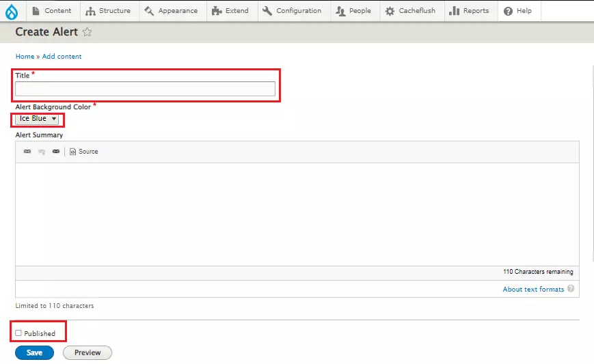Viewport: 594px width, 364px height.
Task: Open the Alert Background Color dropdown
Action: click(37, 118)
